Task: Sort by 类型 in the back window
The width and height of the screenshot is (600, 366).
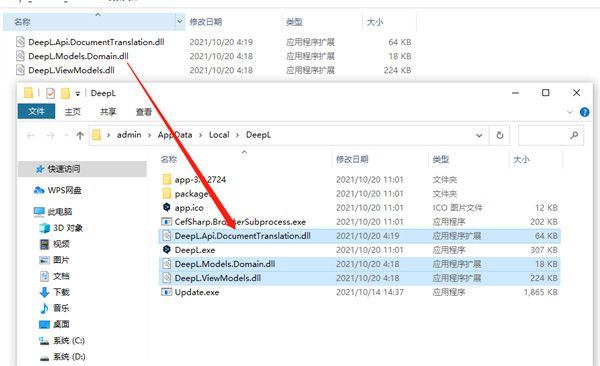Action: coord(294,22)
